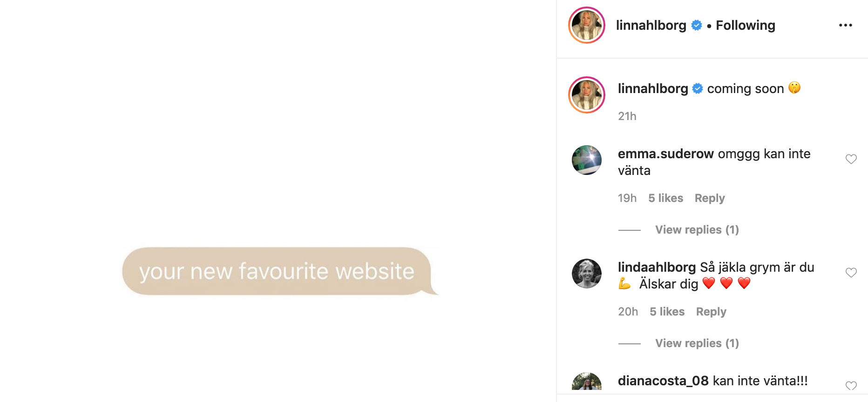View 5 likes on lindaahlborg's comment
Viewport: 868px width, 402px height.
click(667, 312)
